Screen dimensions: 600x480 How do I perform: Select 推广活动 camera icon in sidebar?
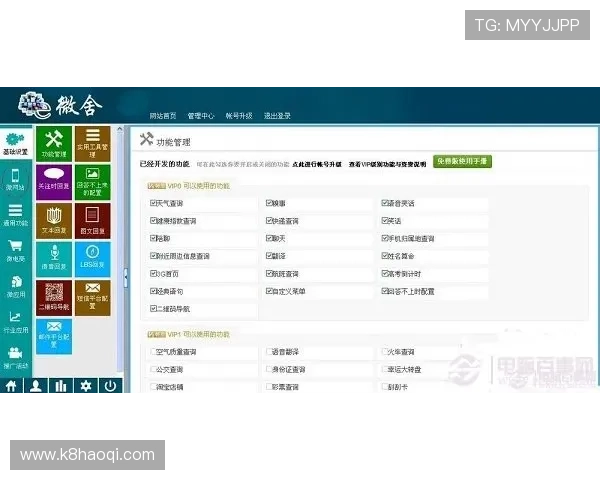[x=15, y=358]
